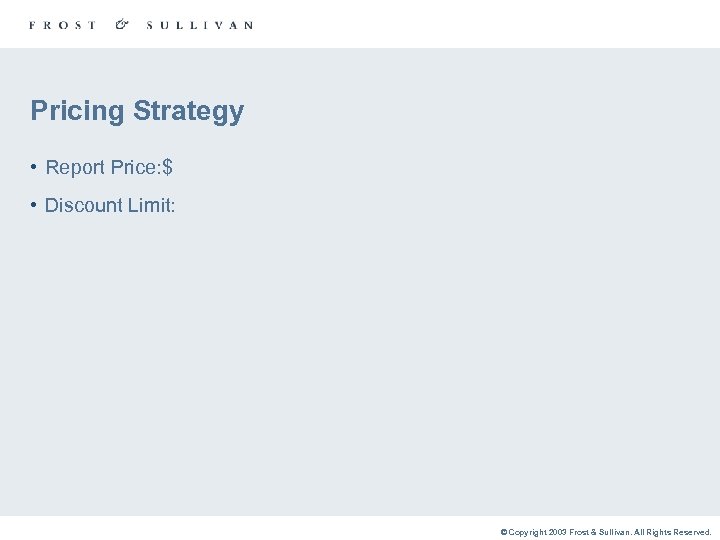The height and width of the screenshot is (540, 720).
Task: Click the blank white footer left of copyright
Action: coord(250,528)
